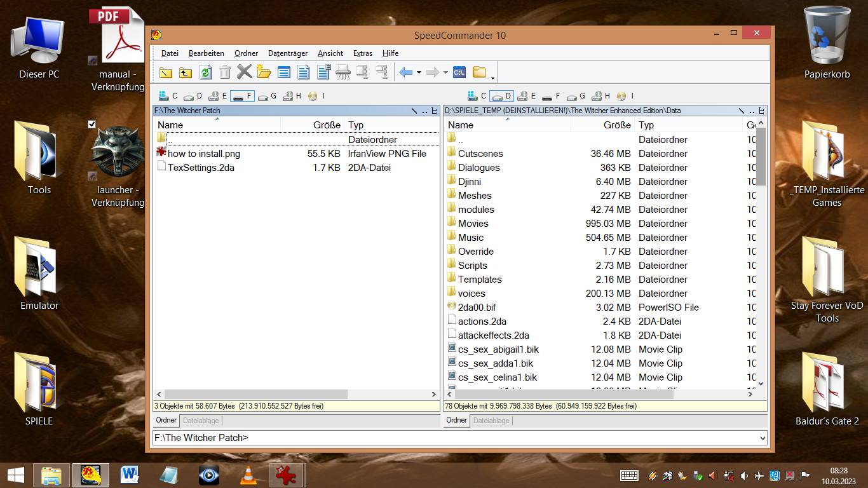The width and height of the screenshot is (868, 488).
Task: Open the Hilfe menu
Action: 390,53
